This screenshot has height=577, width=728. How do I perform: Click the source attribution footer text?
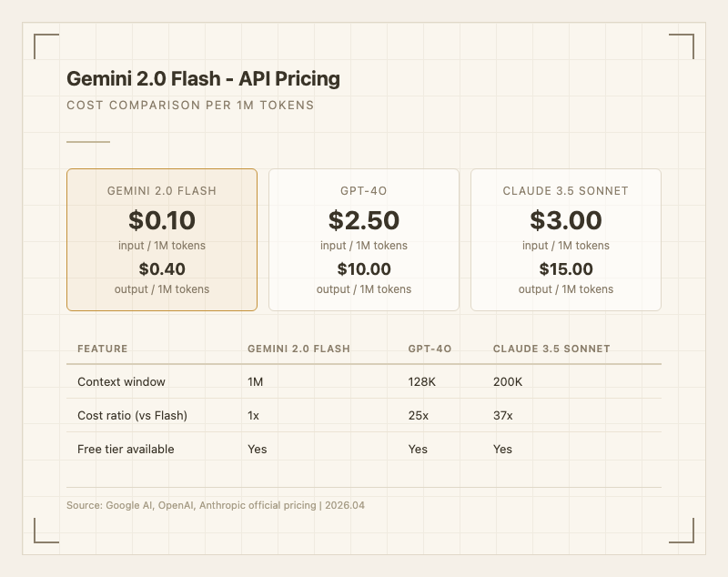coord(216,505)
